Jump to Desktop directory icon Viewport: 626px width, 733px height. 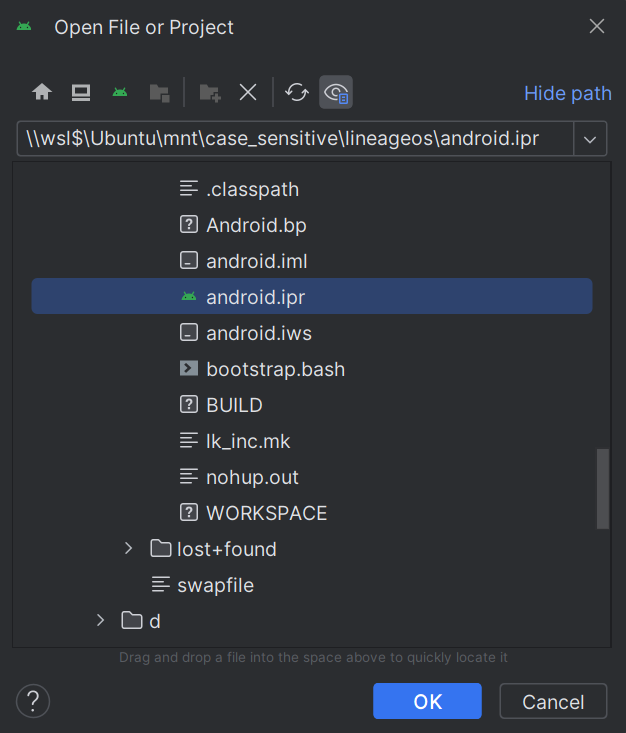coord(81,92)
